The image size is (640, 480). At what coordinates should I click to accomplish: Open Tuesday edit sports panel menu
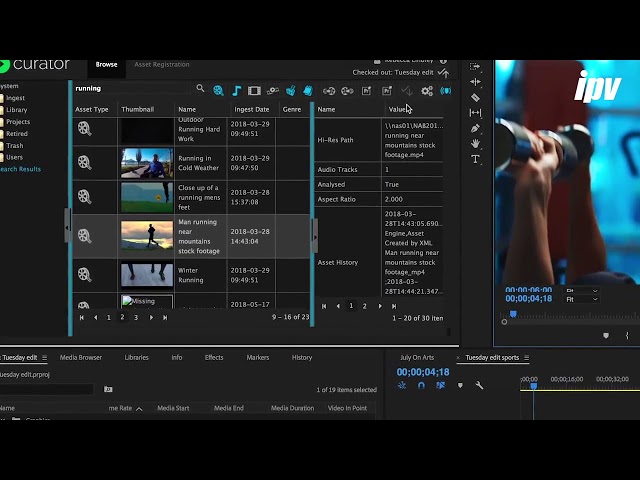tap(527, 358)
